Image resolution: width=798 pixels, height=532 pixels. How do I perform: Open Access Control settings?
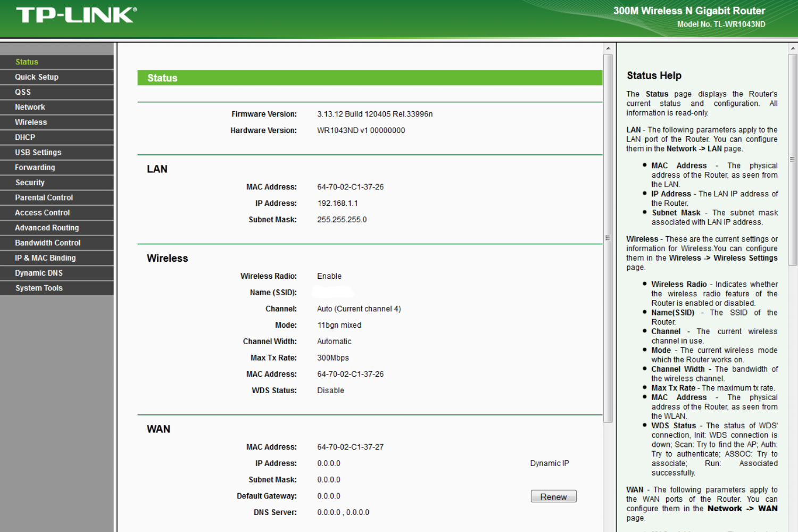pos(43,213)
